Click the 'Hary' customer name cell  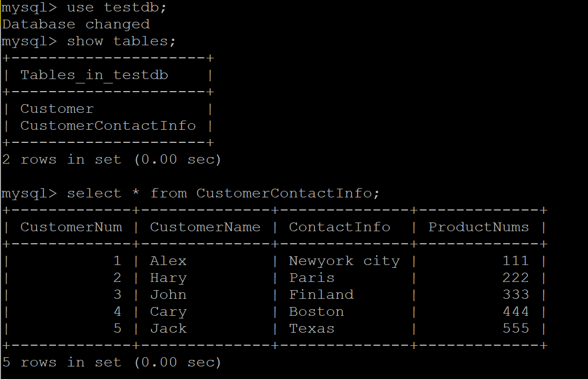(168, 278)
